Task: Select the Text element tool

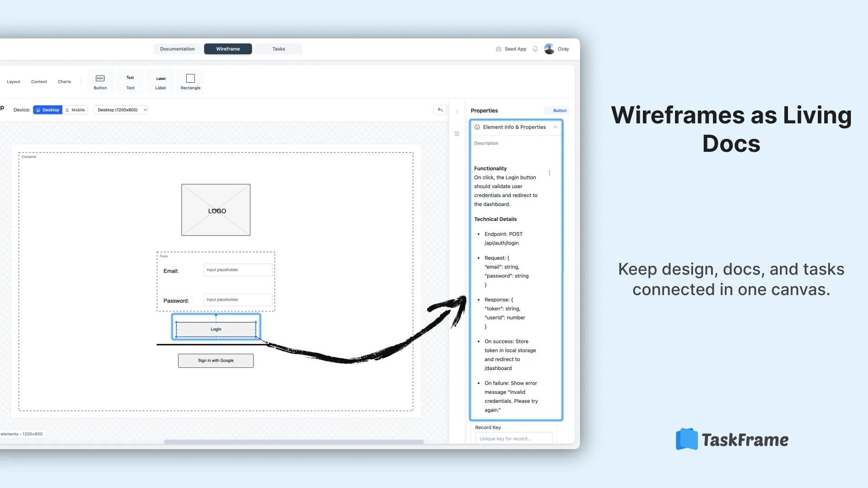Action: point(130,81)
